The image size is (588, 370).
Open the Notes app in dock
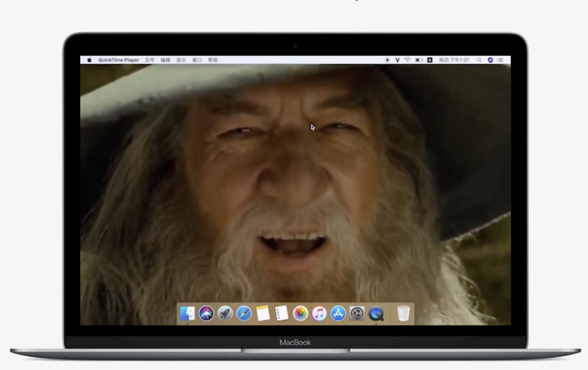263,314
